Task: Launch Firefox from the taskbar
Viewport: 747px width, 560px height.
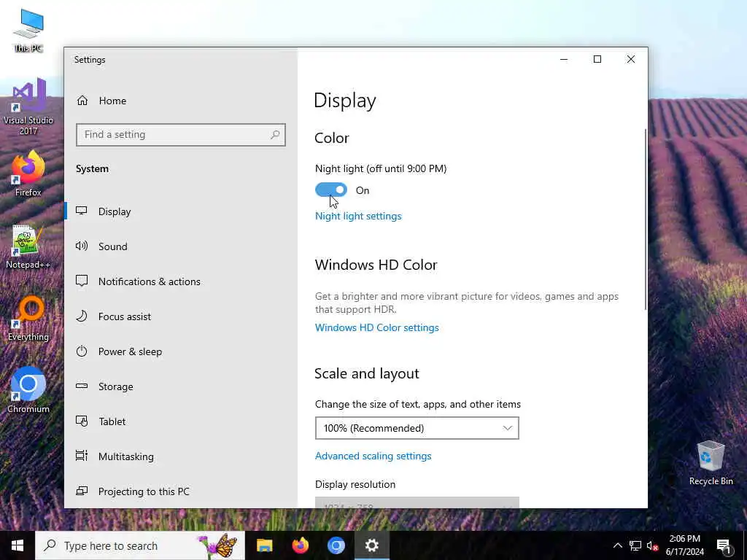Action: click(x=300, y=545)
